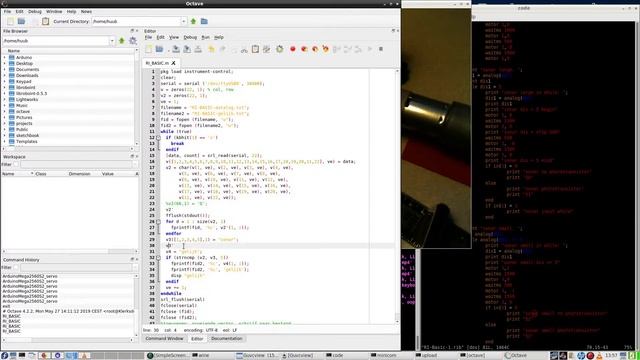Select the Pictures folder in the File Browser
Screen dimensions: 640x360
pyautogui.click(x=24, y=118)
